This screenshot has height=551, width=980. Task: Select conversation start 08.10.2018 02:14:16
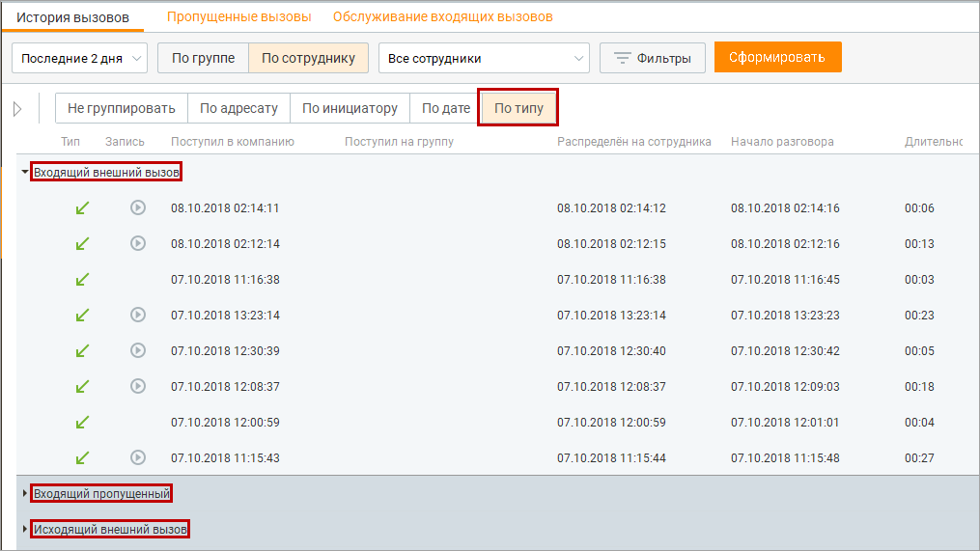coord(785,208)
